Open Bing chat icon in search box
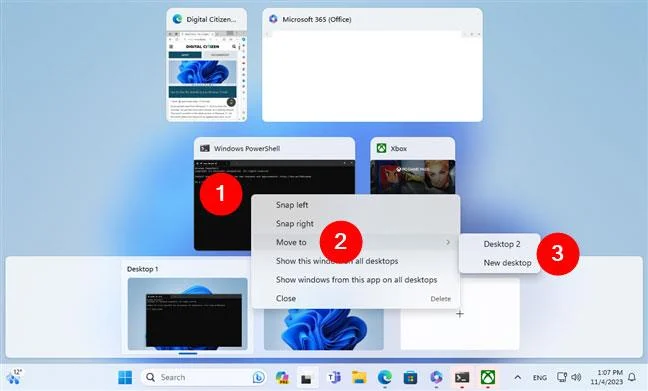The height and width of the screenshot is (391, 648). coord(259,377)
